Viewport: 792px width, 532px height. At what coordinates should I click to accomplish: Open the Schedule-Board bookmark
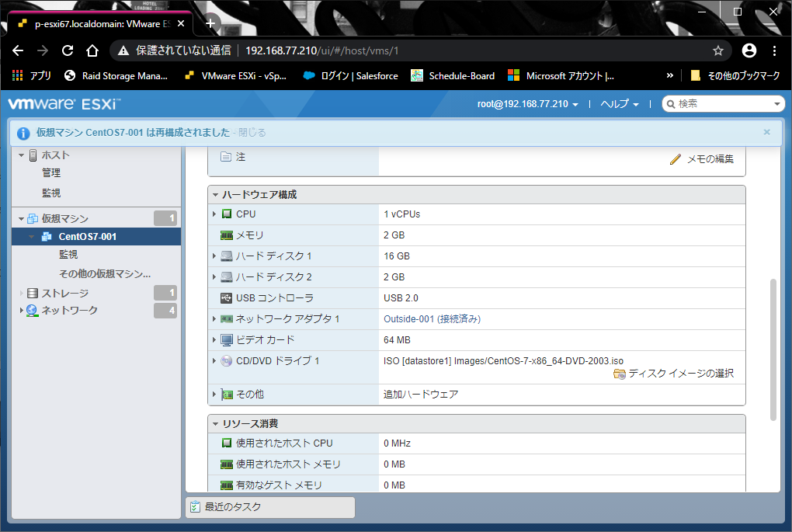click(x=453, y=76)
